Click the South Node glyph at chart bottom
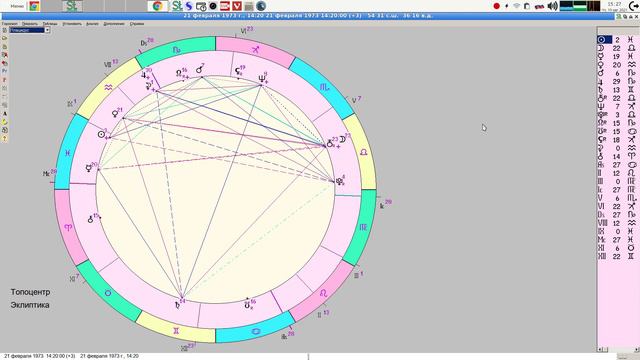The height and width of the screenshot is (360, 640). [247, 305]
